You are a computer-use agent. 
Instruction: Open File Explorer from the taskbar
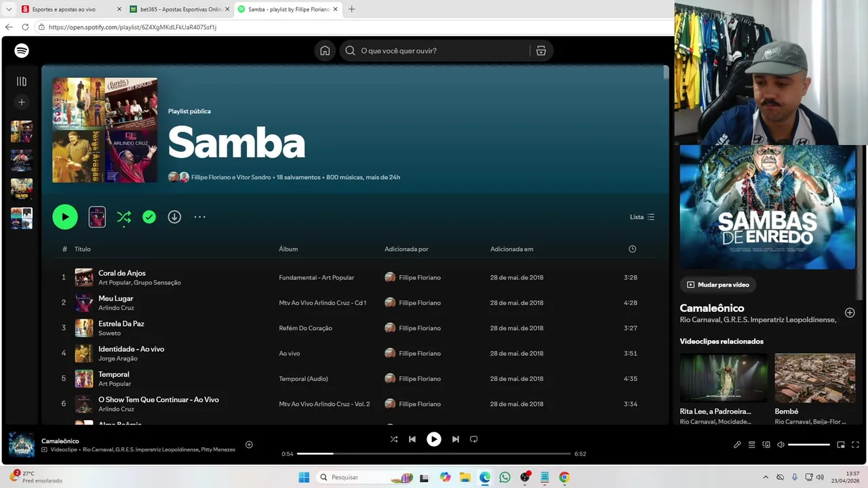pos(465,477)
